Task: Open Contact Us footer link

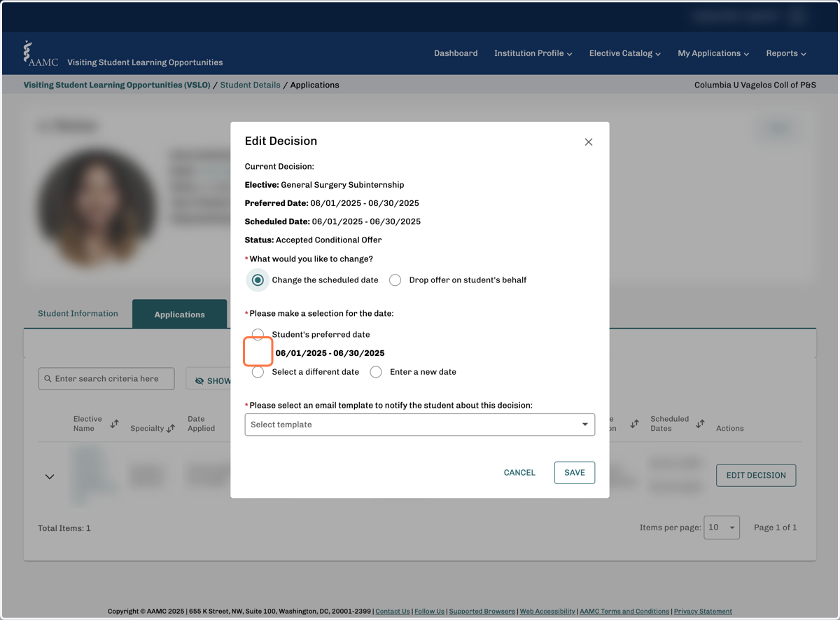Action: click(x=393, y=612)
